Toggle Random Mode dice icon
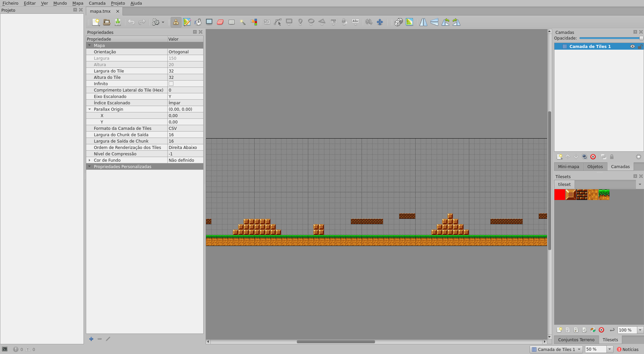 398,22
